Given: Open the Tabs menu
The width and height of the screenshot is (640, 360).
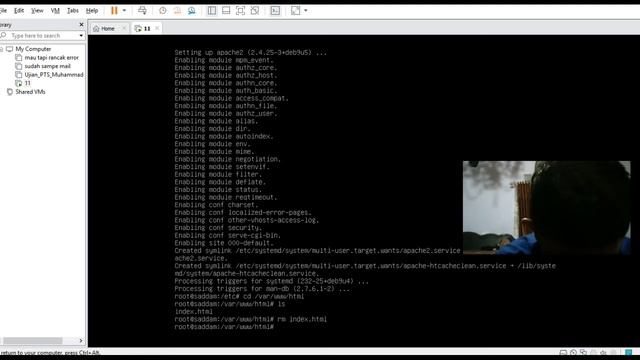Looking at the screenshot, I should click(x=73, y=11).
